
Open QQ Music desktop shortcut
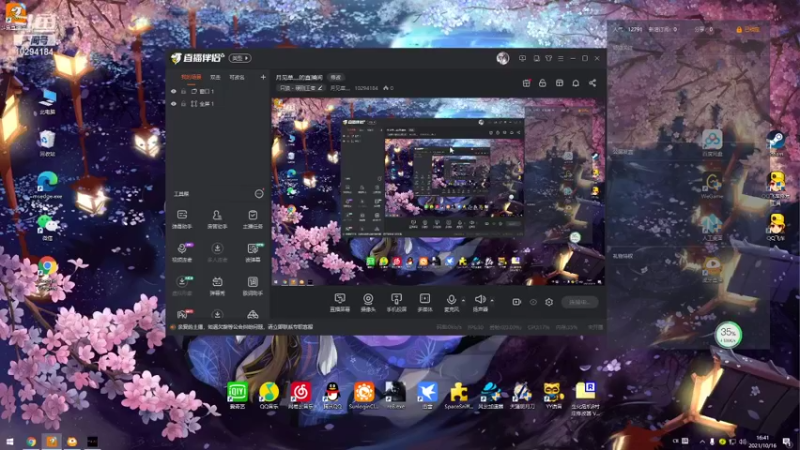coord(269,395)
